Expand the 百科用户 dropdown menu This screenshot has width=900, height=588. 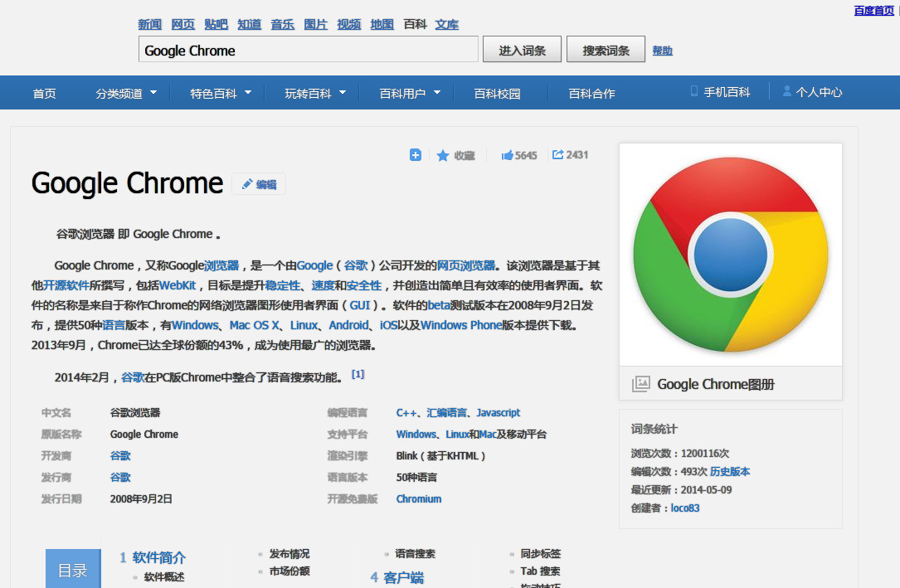[437, 93]
